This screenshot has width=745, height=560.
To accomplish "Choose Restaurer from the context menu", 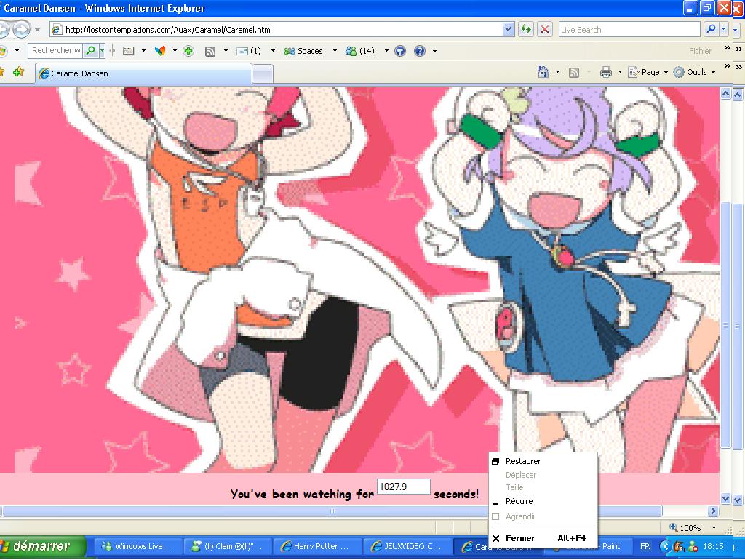I will pos(543,461).
